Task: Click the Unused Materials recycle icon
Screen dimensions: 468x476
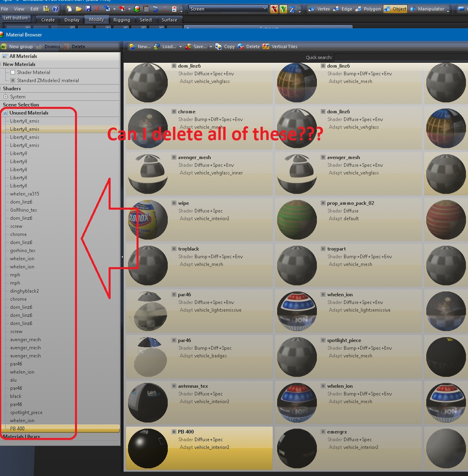Action: tap(5, 113)
